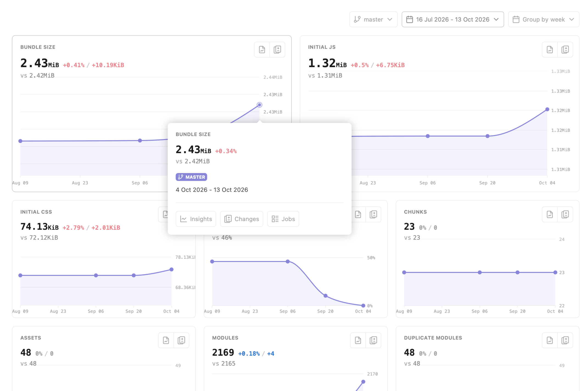Open changes icon on Assets card

(x=181, y=340)
